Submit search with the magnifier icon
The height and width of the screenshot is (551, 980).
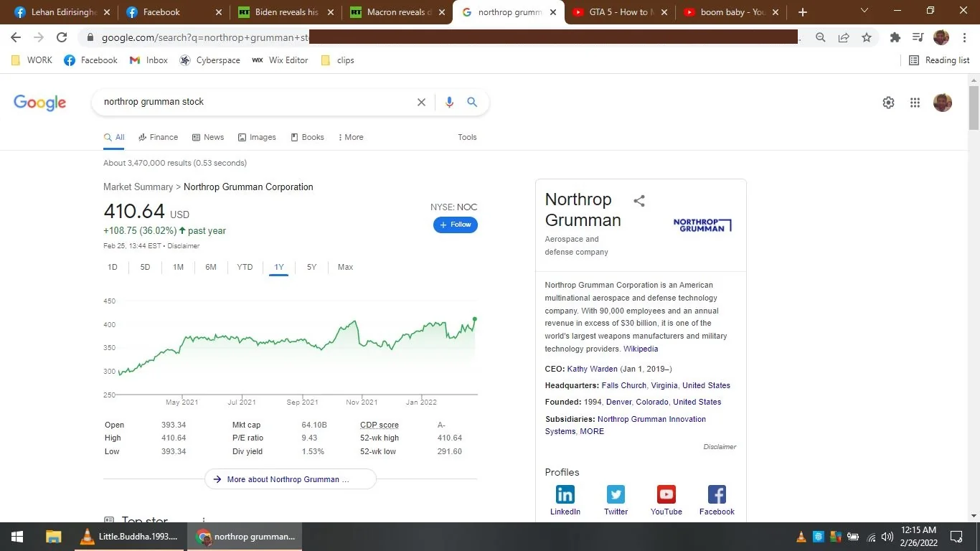[472, 102]
